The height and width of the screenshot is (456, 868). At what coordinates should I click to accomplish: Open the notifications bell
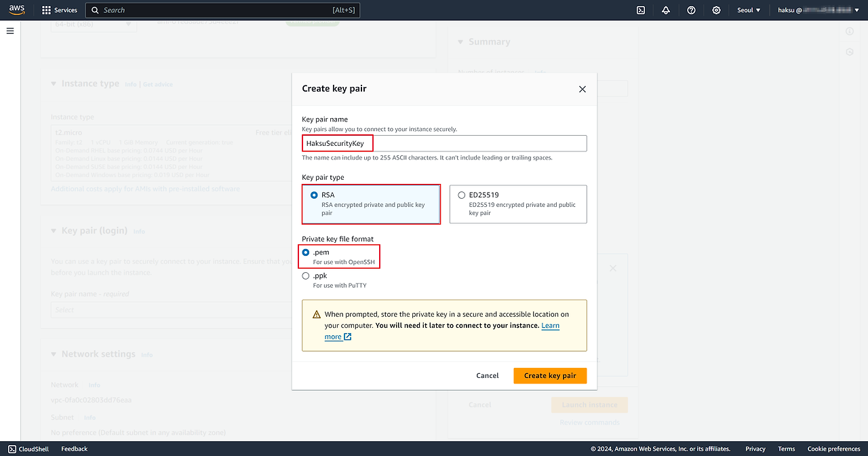coord(666,10)
